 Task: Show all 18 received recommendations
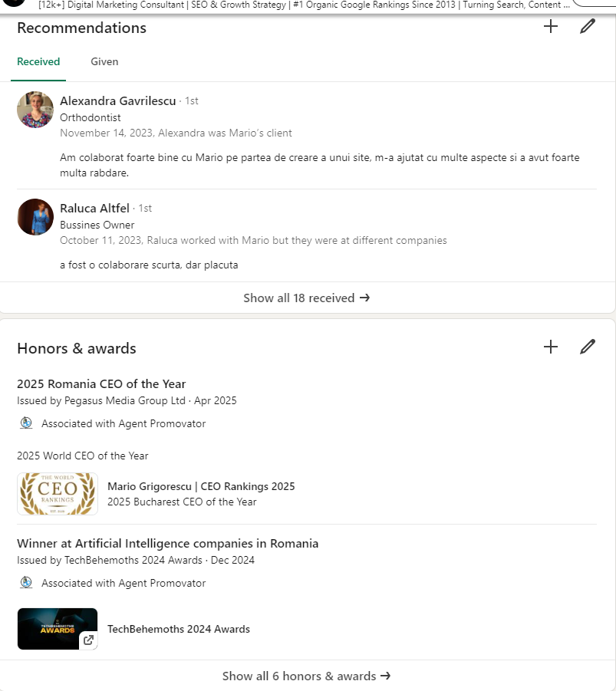coord(307,298)
